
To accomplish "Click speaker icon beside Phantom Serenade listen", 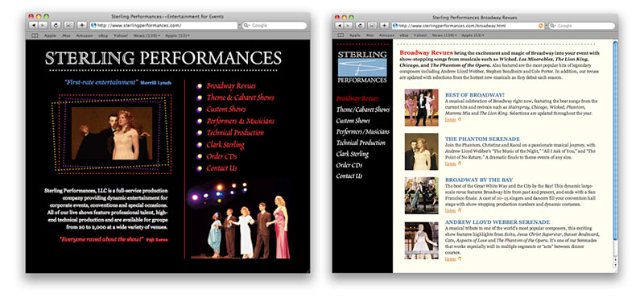I will [x=460, y=163].
